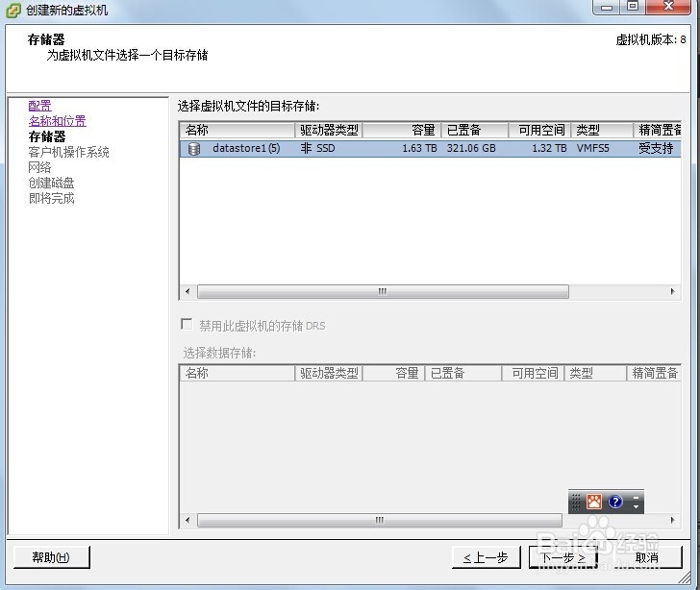
Task: Click lower table scroll right arrow
Action: [673, 520]
